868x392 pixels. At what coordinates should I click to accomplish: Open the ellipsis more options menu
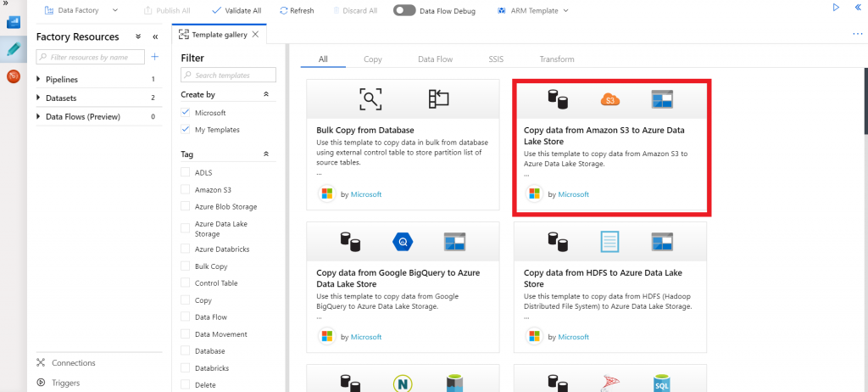coord(858,35)
